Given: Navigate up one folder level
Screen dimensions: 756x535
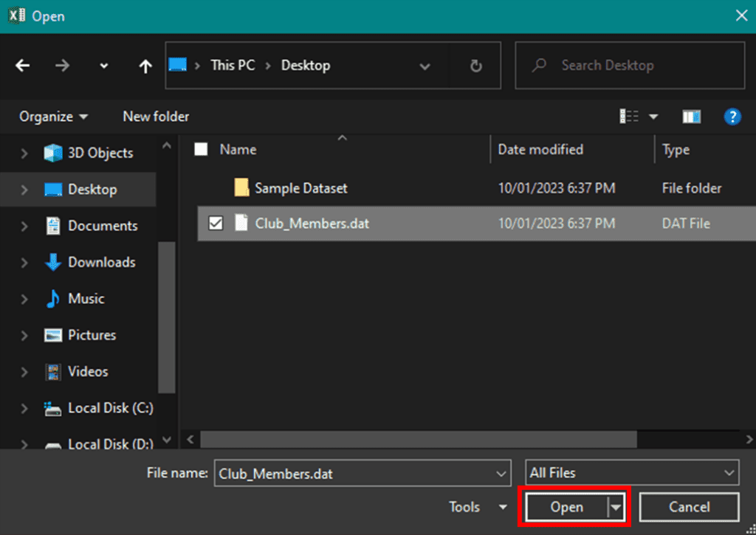Looking at the screenshot, I should click(x=145, y=65).
